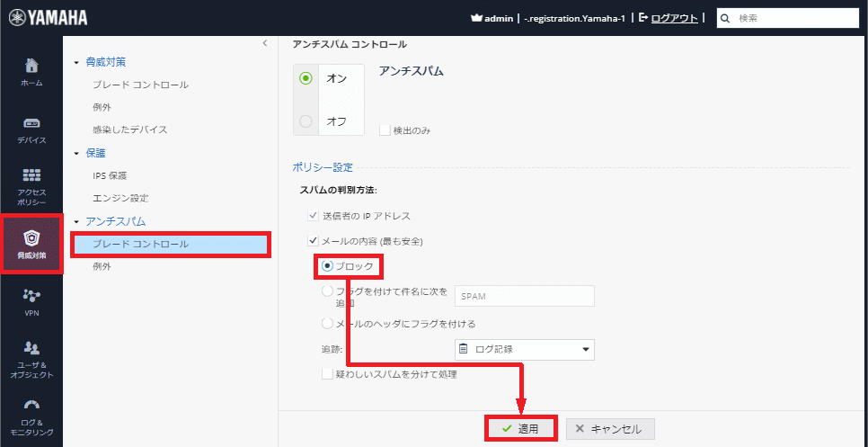Click the 適用 apply button
868x447 pixels.
pyautogui.click(x=521, y=429)
